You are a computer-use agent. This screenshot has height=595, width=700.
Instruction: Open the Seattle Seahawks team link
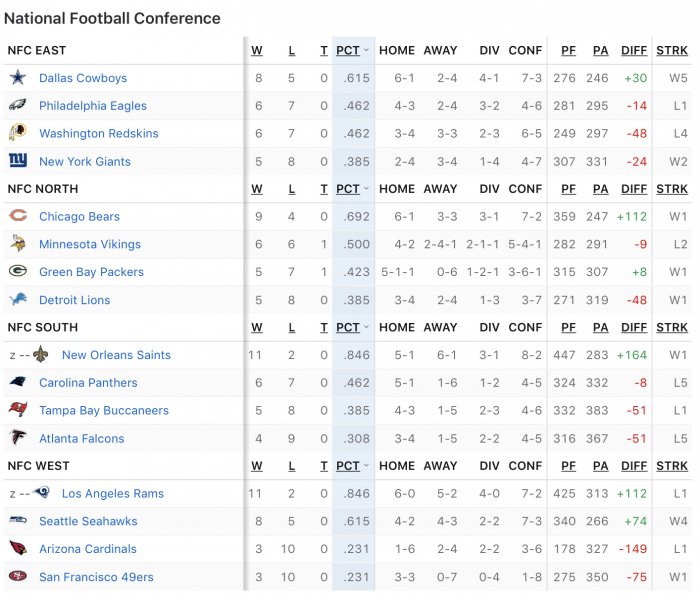[x=88, y=521]
